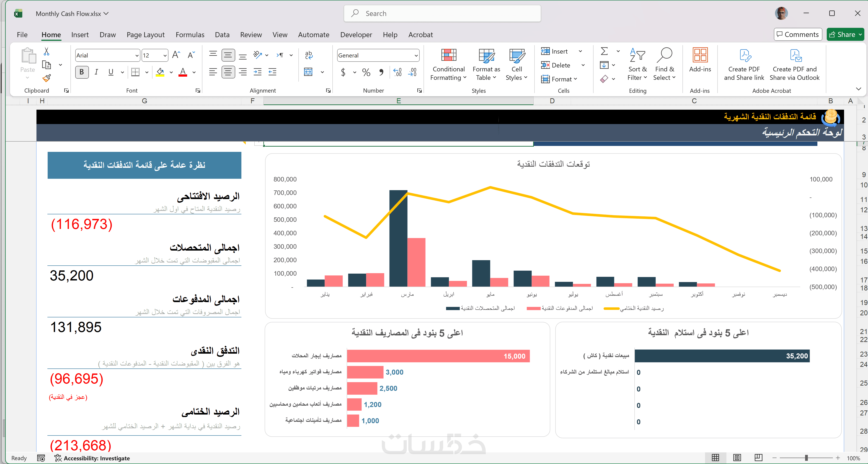
Task: Toggle Bold formatting
Action: tap(82, 72)
